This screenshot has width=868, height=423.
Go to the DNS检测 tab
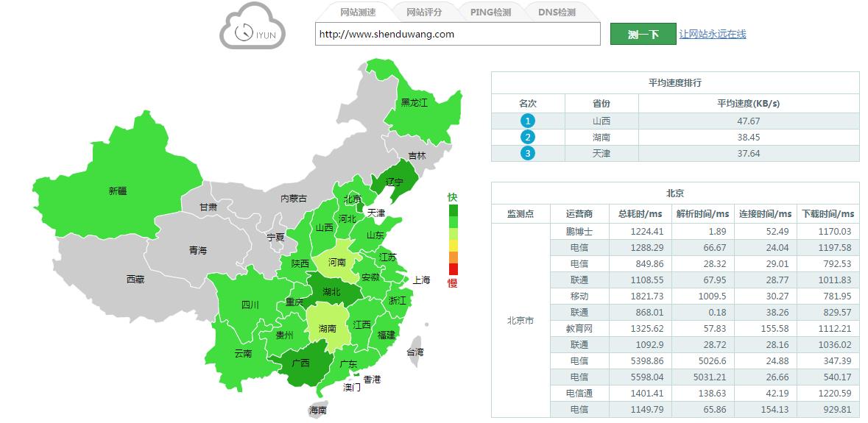(557, 12)
